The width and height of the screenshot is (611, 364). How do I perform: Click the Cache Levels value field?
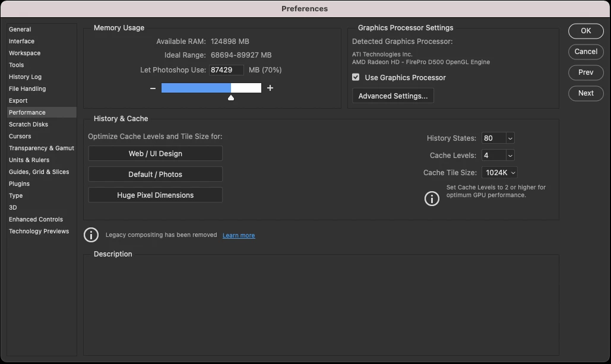(x=493, y=156)
